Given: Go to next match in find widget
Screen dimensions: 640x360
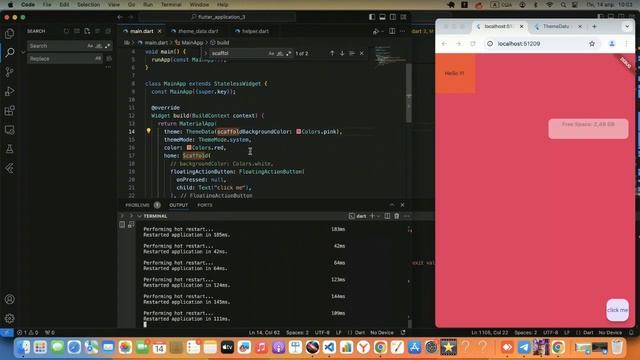Looking at the screenshot, I should 342,53.
